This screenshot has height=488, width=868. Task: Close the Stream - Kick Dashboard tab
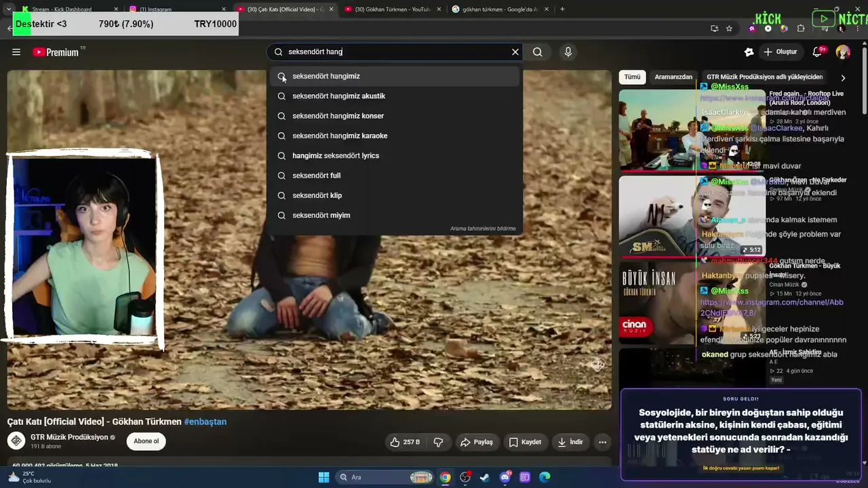pyautogui.click(x=116, y=9)
